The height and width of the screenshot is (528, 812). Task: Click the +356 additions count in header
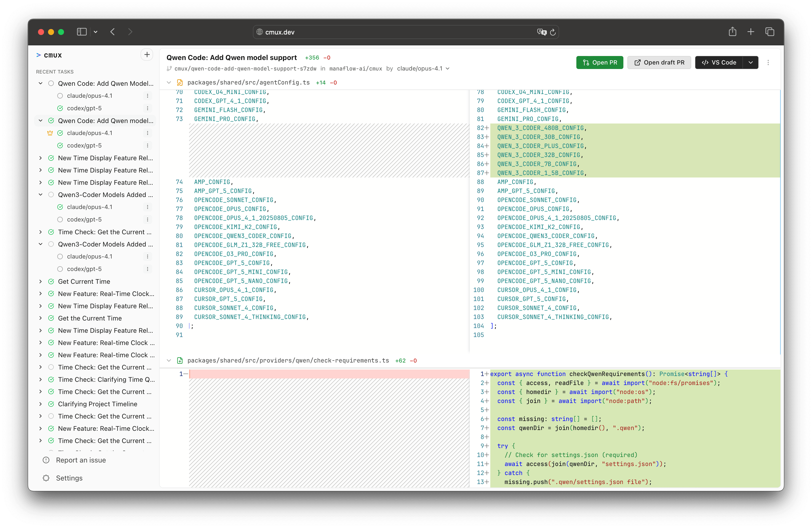click(x=312, y=58)
